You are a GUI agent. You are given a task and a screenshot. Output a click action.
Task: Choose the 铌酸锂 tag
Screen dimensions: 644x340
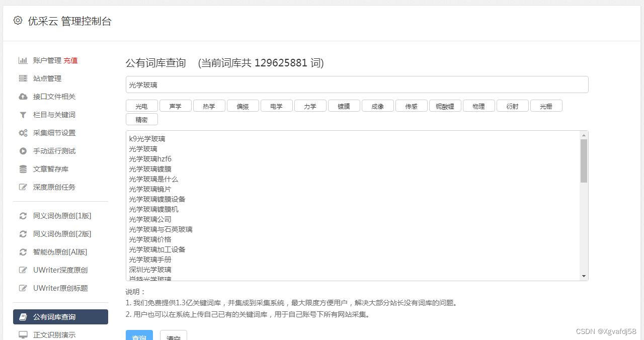[445, 106]
